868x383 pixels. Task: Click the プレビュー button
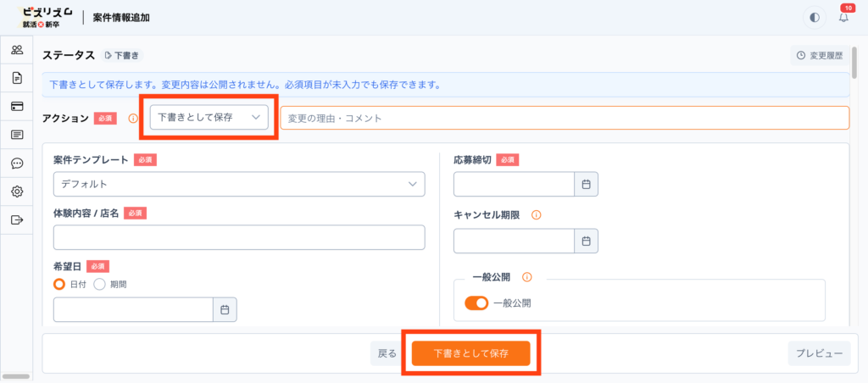point(819,353)
